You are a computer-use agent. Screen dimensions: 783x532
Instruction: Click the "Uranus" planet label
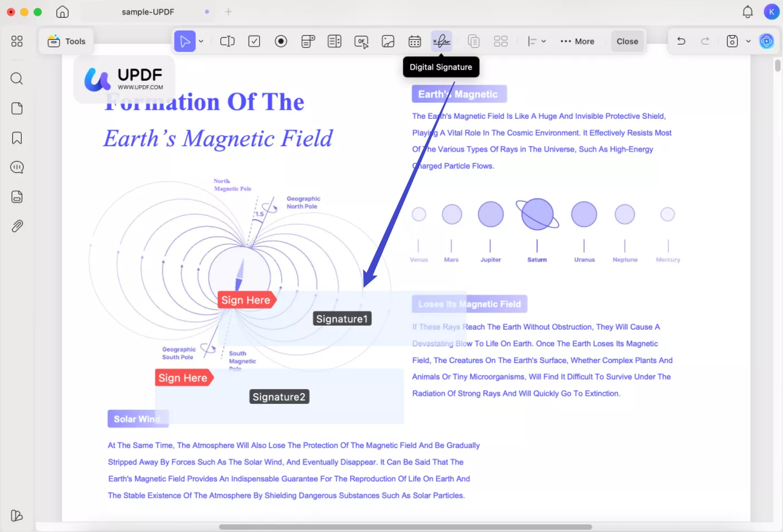(x=584, y=260)
